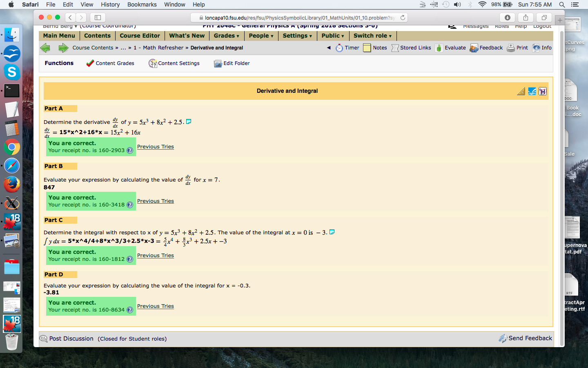Image resolution: width=588 pixels, height=368 pixels.
Task: Open Skype from the Dock
Action: 12,72
